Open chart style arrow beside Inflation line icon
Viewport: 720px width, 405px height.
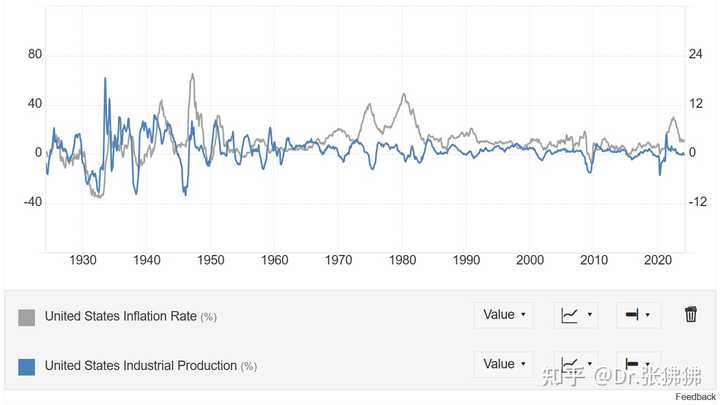coord(590,315)
